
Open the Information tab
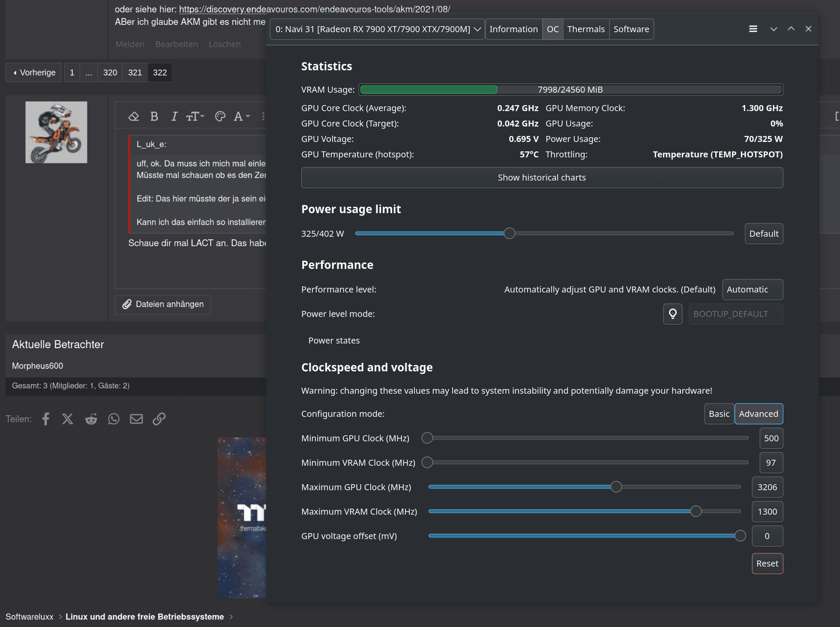pos(513,29)
